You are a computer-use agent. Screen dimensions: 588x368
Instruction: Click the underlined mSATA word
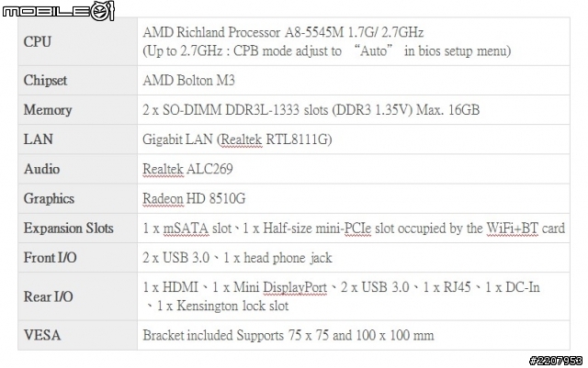coord(186,229)
